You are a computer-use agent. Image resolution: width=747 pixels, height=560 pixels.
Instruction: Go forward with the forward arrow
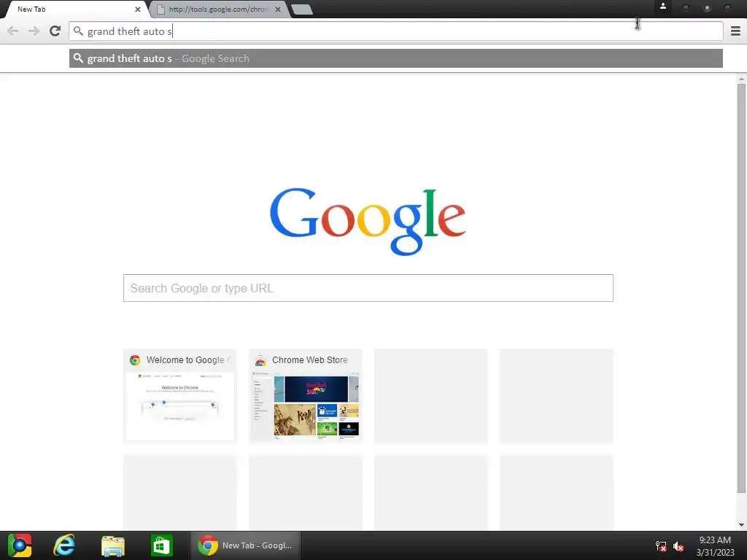point(34,31)
